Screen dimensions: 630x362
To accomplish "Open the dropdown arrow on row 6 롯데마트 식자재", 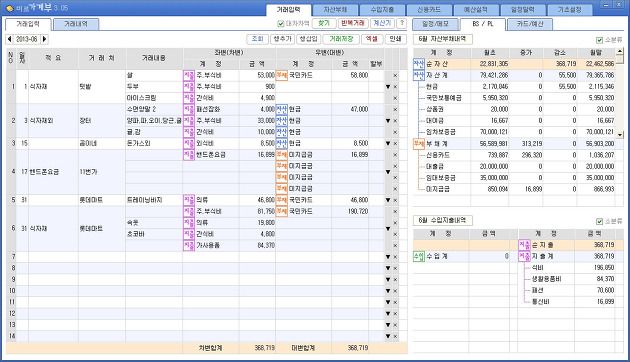I will (388, 229).
